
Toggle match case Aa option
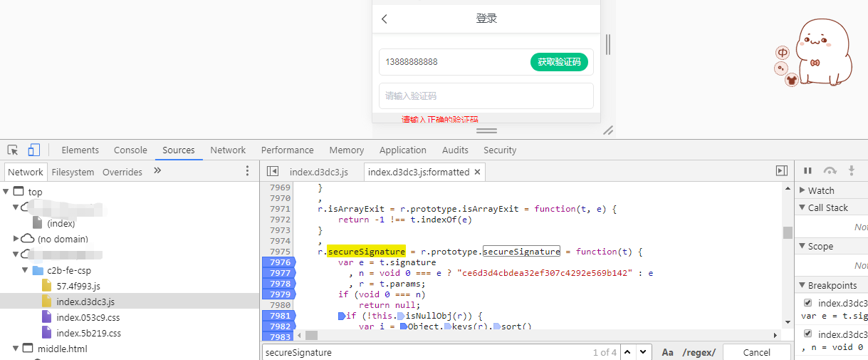tap(667, 352)
